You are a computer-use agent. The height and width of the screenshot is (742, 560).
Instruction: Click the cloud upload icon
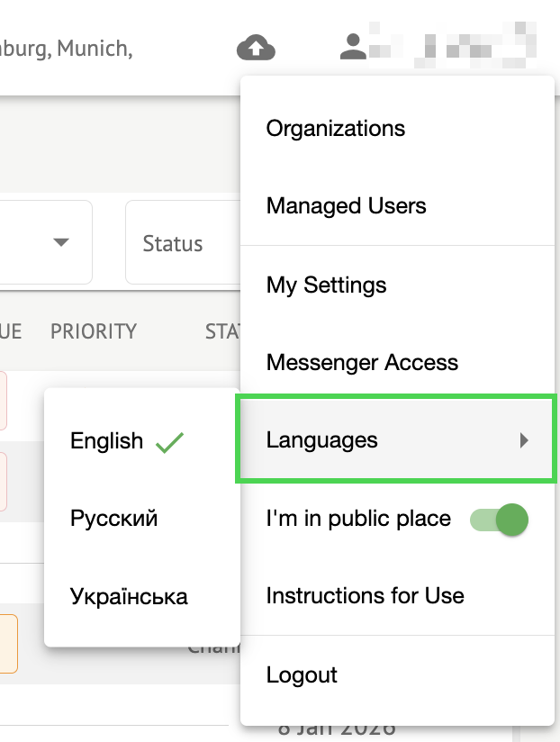(256, 48)
